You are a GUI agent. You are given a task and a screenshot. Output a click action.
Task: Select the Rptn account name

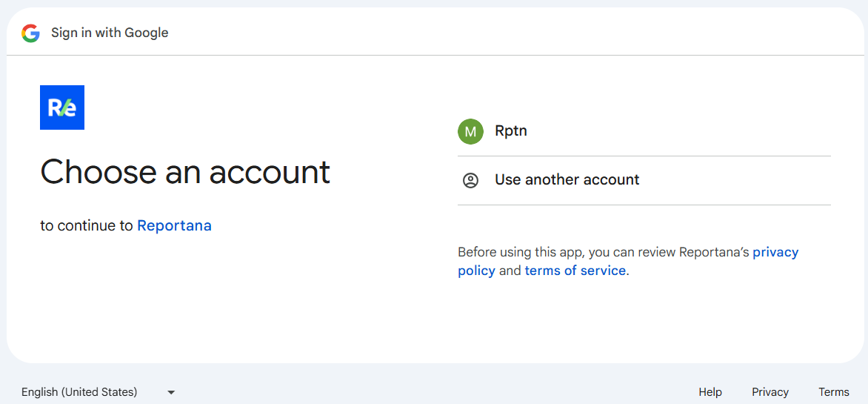pyautogui.click(x=511, y=131)
